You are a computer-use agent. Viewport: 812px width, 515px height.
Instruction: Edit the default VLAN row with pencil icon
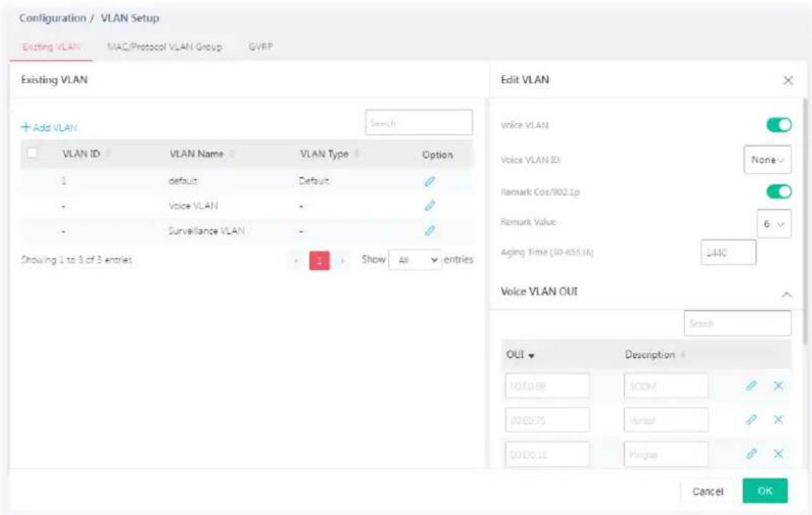[429, 181]
